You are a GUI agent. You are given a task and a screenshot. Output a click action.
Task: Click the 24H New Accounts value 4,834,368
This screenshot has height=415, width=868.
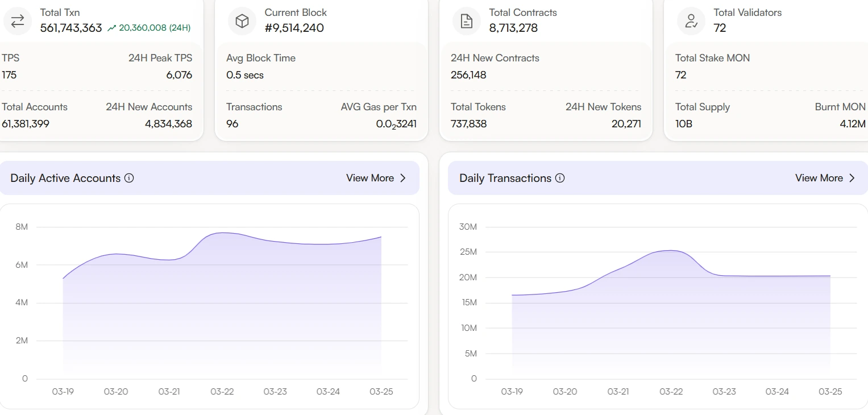coord(168,123)
